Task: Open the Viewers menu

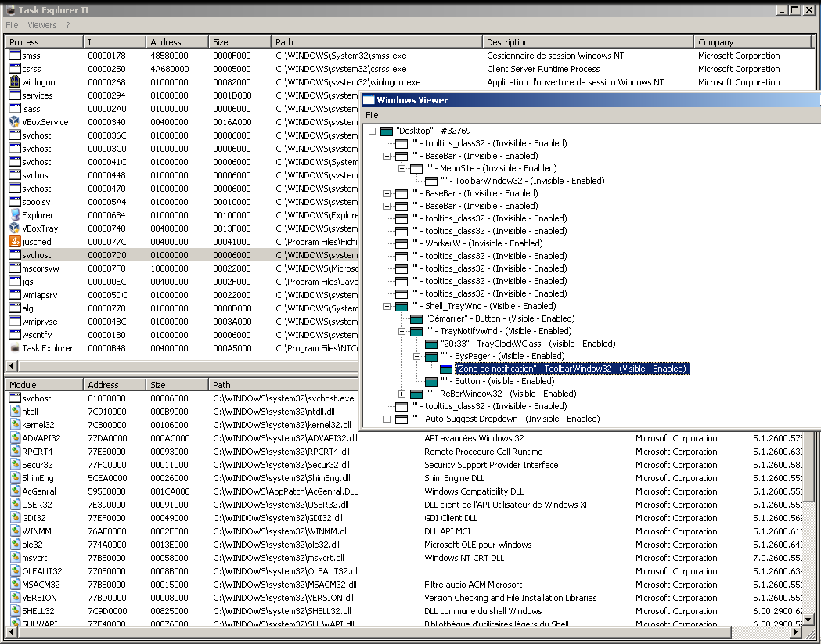Action: point(42,26)
